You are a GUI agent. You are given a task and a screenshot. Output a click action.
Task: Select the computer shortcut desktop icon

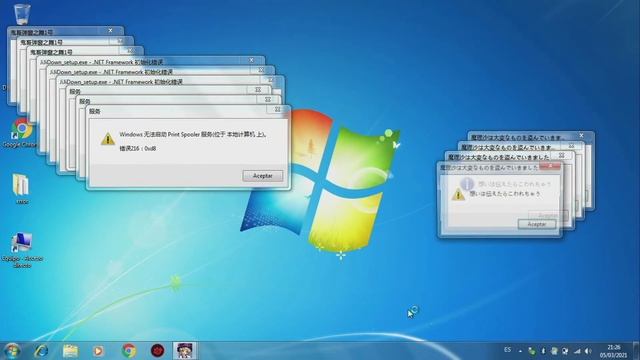[x=22, y=250]
